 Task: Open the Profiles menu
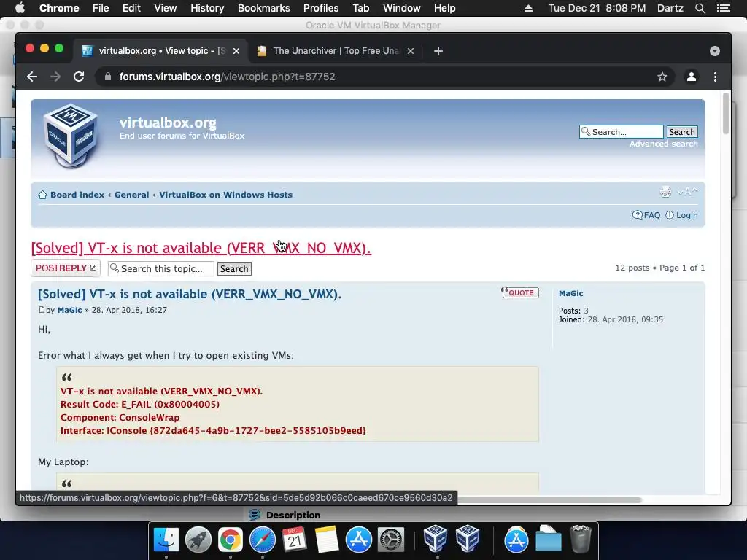(321, 8)
